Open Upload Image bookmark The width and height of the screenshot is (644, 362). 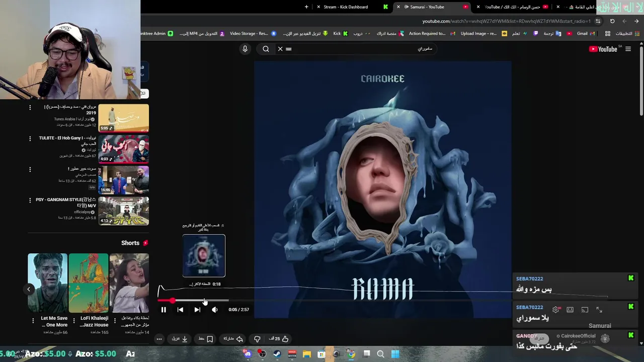(484, 34)
